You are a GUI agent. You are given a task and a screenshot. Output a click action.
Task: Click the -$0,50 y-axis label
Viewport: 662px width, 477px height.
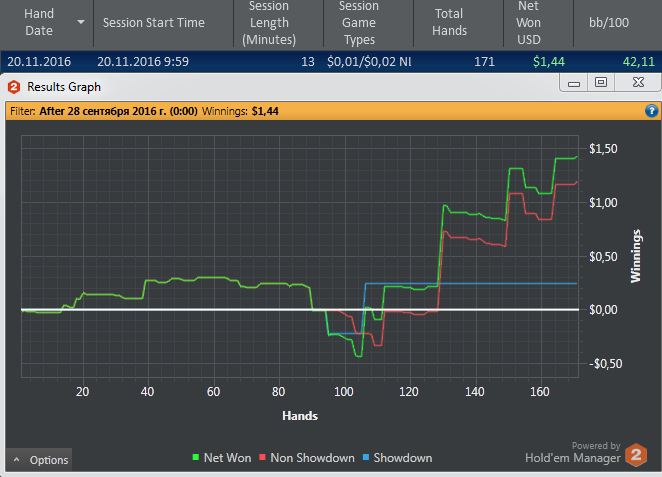coord(605,363)
